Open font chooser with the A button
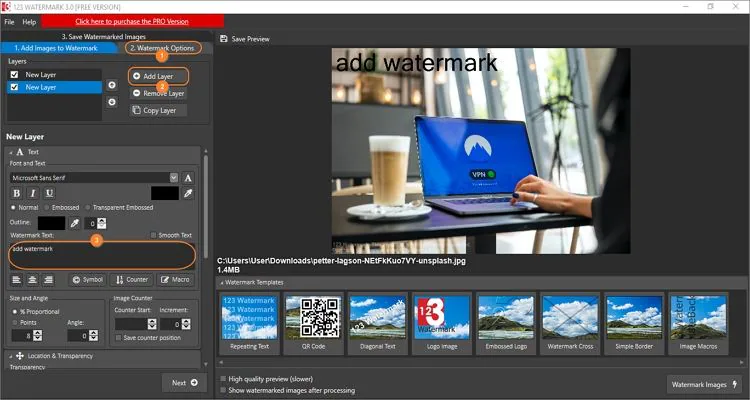 pos(188,178)
